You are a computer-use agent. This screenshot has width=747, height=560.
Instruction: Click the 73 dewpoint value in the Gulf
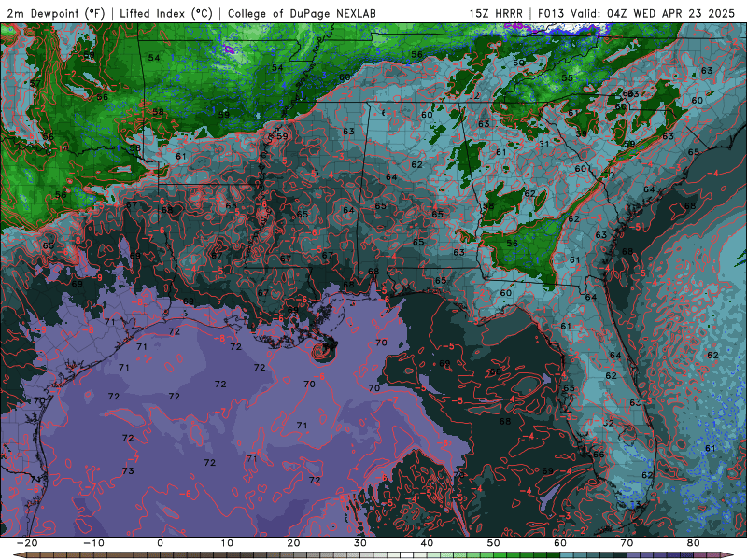click(x=128, y=471)
